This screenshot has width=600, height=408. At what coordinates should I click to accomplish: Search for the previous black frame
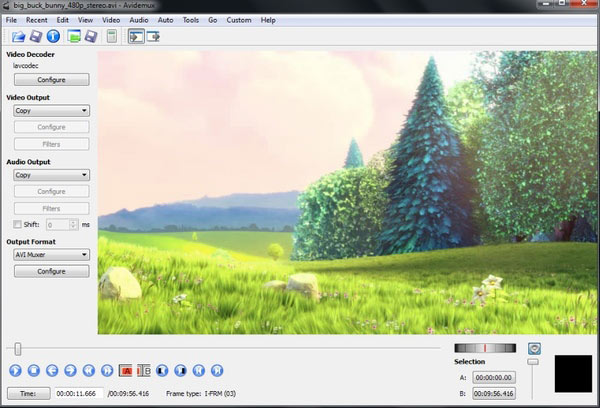coord(162,370)
